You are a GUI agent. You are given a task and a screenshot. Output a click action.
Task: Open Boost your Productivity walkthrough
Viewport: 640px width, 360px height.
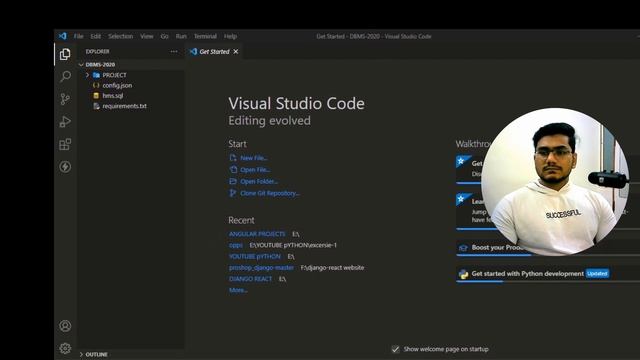click(548, 248)
